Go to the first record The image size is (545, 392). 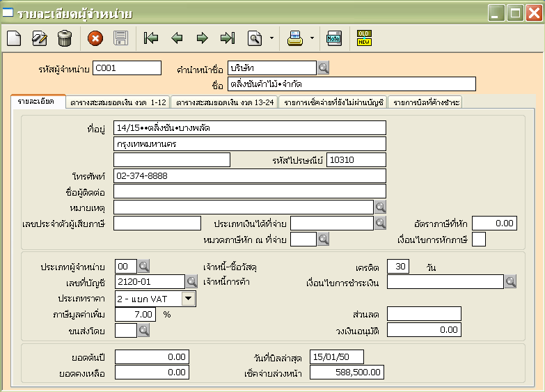[x=151, y=39]
